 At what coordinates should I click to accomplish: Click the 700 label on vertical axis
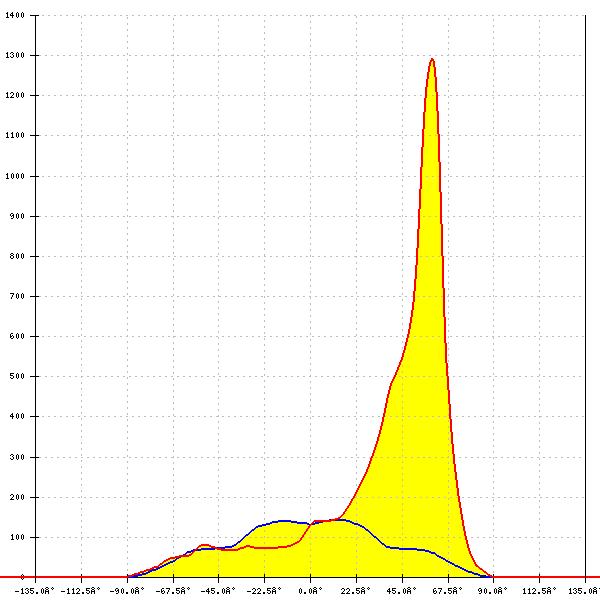point(17,296)
